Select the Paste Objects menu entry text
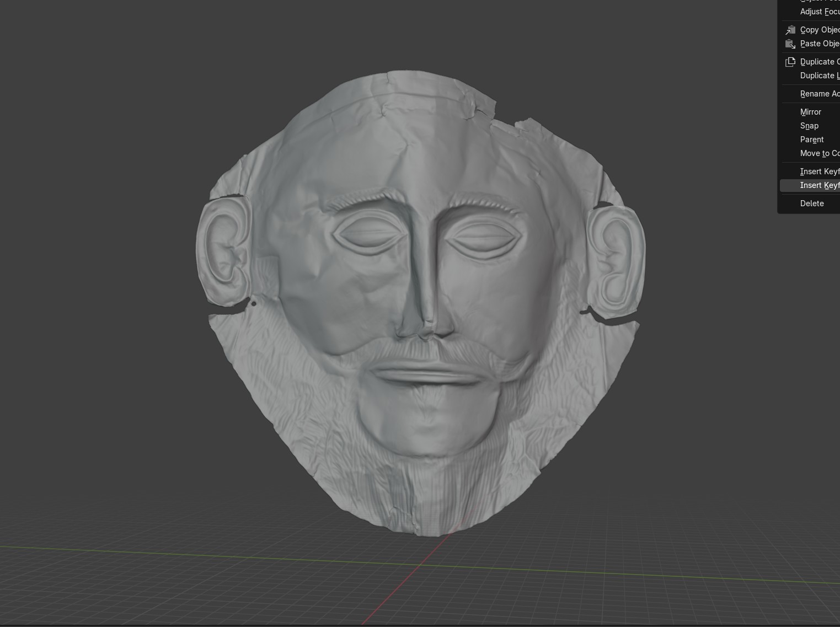 (820, 44)
